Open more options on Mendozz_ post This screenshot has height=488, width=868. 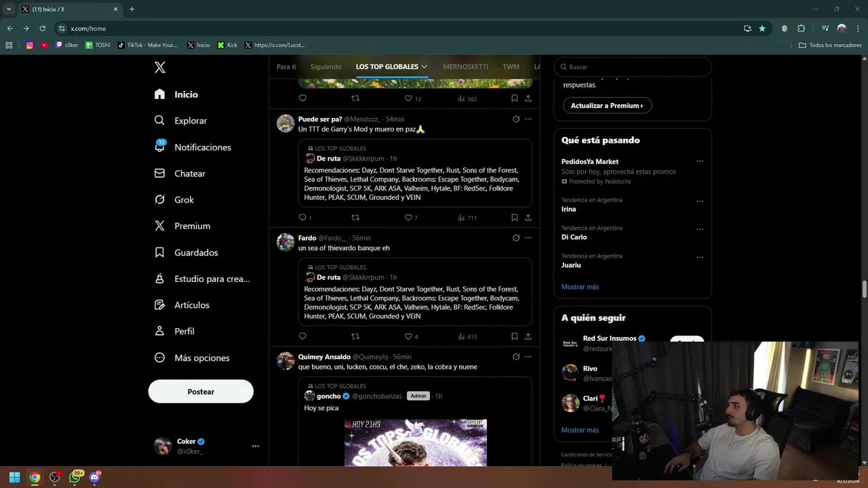[x=528, y=119]
